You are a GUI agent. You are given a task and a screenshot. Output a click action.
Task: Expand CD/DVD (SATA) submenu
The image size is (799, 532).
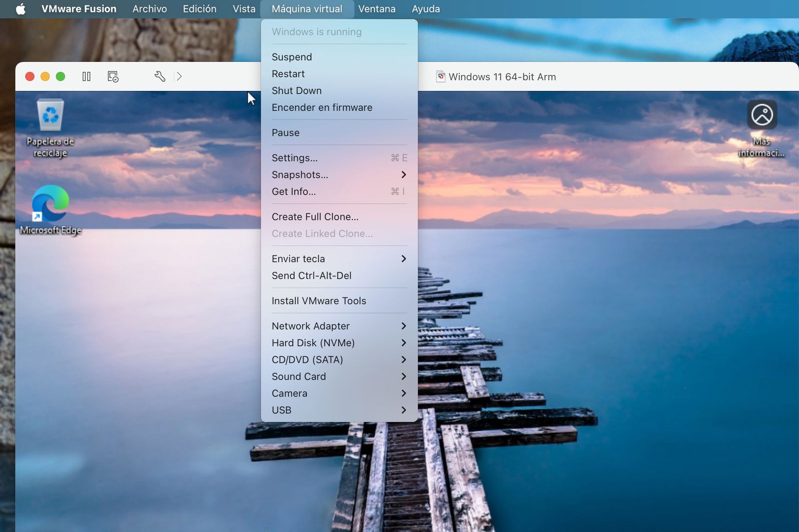pyautogui.click(x=339, y=360)
